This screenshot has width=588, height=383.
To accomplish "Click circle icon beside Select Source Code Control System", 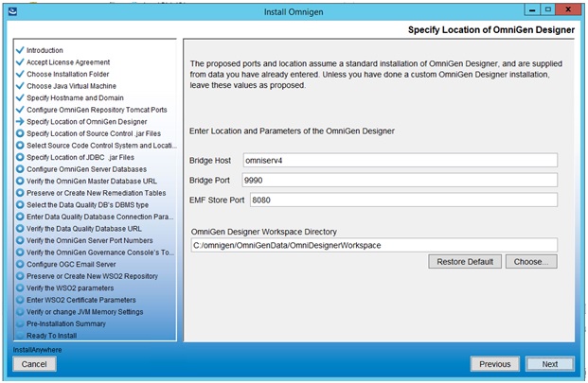I will 20,146.
